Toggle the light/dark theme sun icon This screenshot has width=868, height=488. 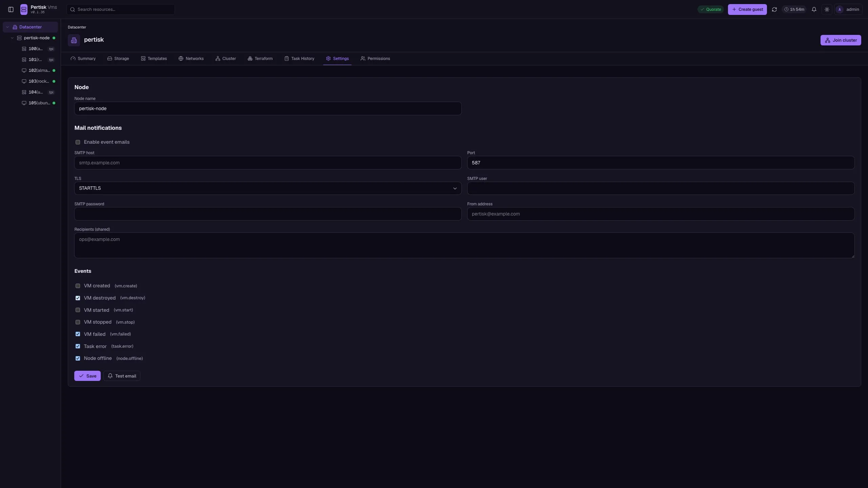coord(827,9)
